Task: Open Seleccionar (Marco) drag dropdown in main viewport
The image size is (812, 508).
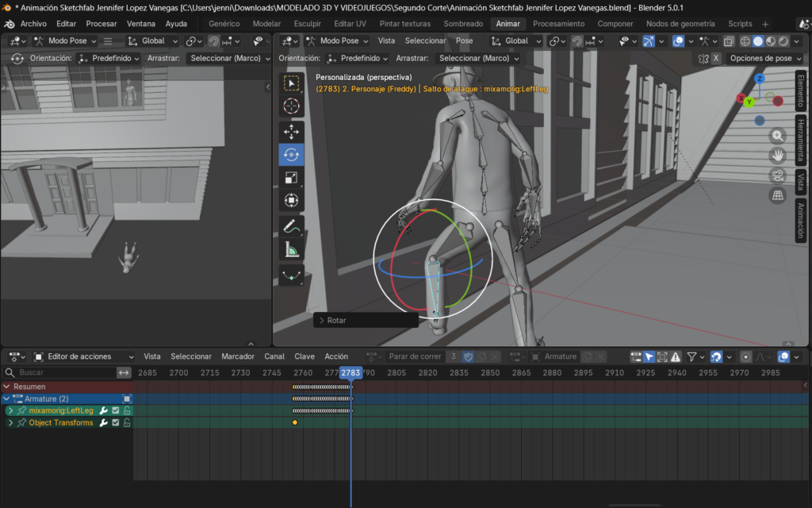Action: [477, 59]
